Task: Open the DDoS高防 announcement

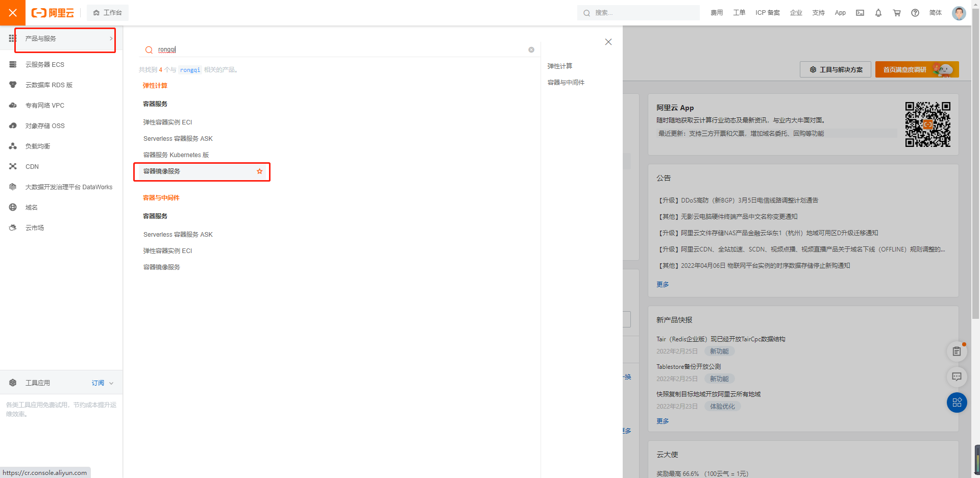Action: tap(739, 200)
